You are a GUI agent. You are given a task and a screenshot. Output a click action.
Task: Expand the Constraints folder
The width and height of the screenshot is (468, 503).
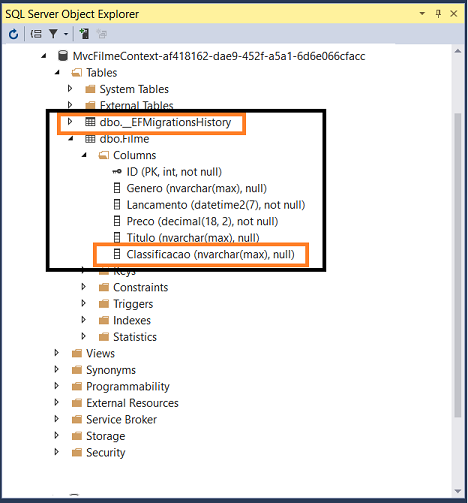(x=83, y=287)
